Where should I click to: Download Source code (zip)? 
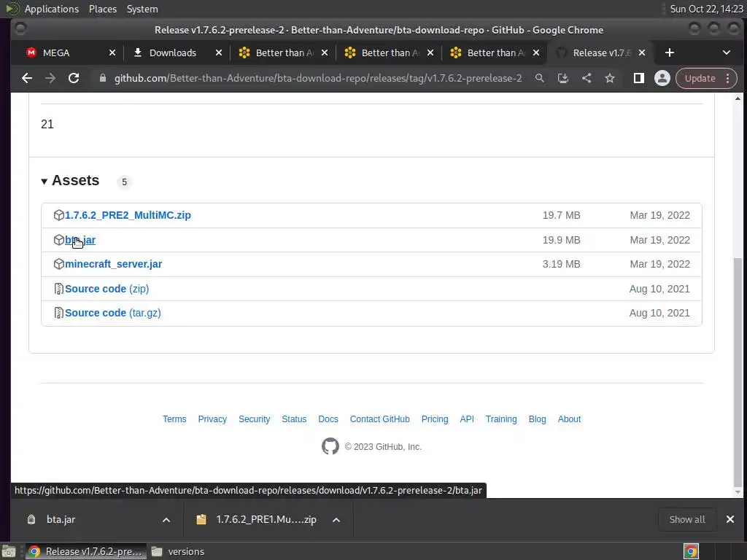[x=107, y=289]
